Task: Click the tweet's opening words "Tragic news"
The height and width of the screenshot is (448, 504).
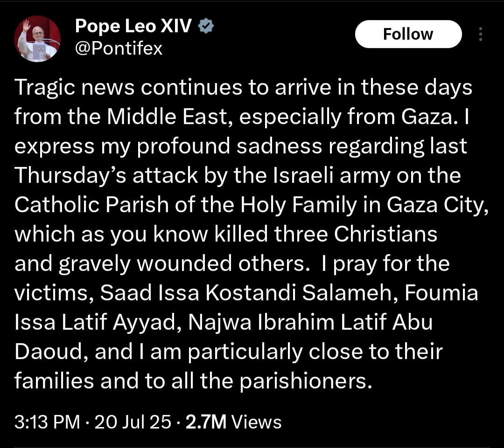Action: 74,88
